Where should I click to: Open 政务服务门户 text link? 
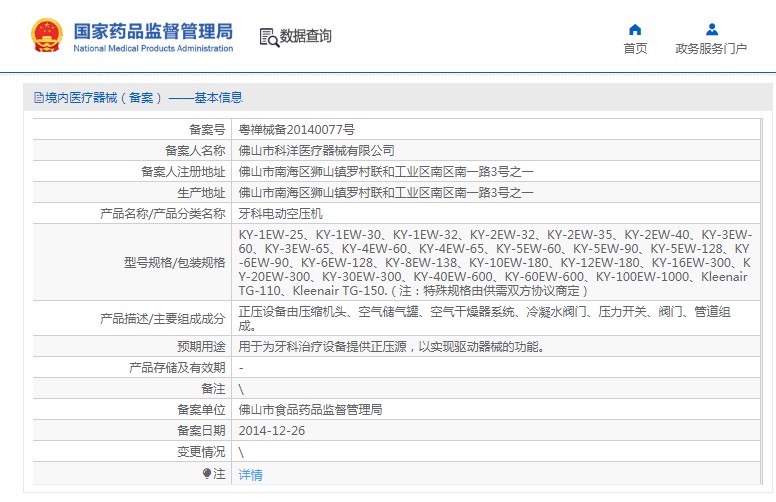pyautogui.click(x=711, y=49)
